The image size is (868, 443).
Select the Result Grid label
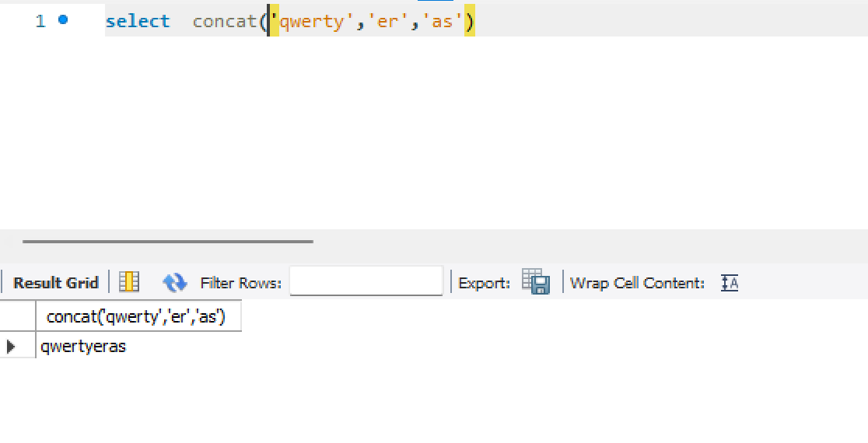pos(56,283)
